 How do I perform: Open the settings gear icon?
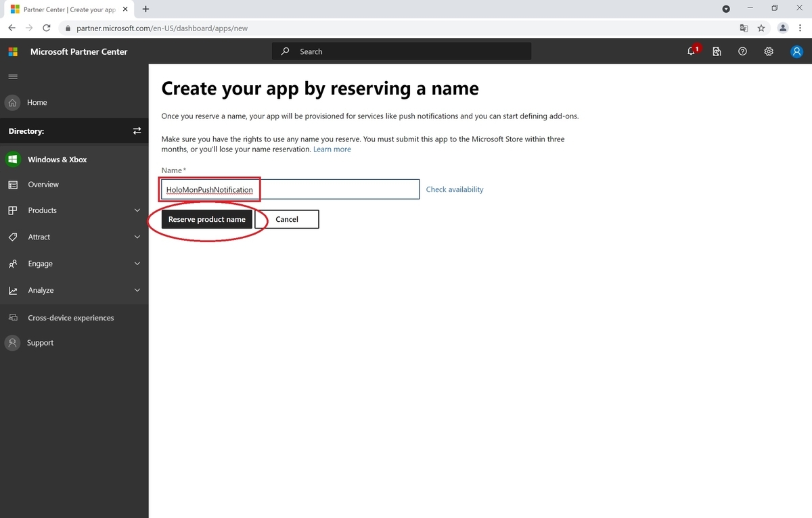[769, 51]
